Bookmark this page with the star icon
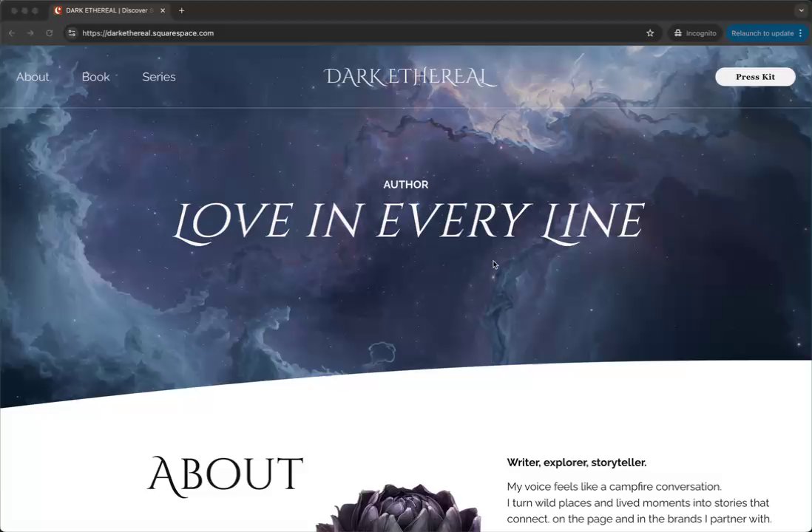The image size is (812, 532). [650, 33]
